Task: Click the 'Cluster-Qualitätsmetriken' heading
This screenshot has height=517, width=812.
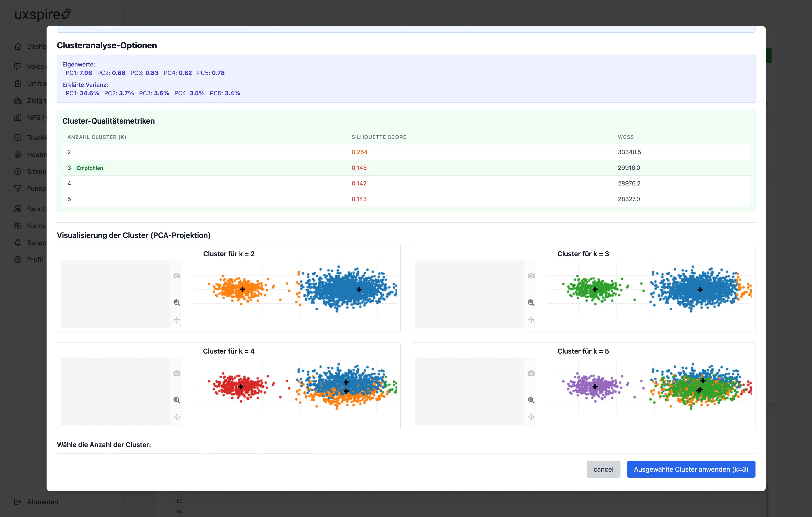Action: coord(109,121)
